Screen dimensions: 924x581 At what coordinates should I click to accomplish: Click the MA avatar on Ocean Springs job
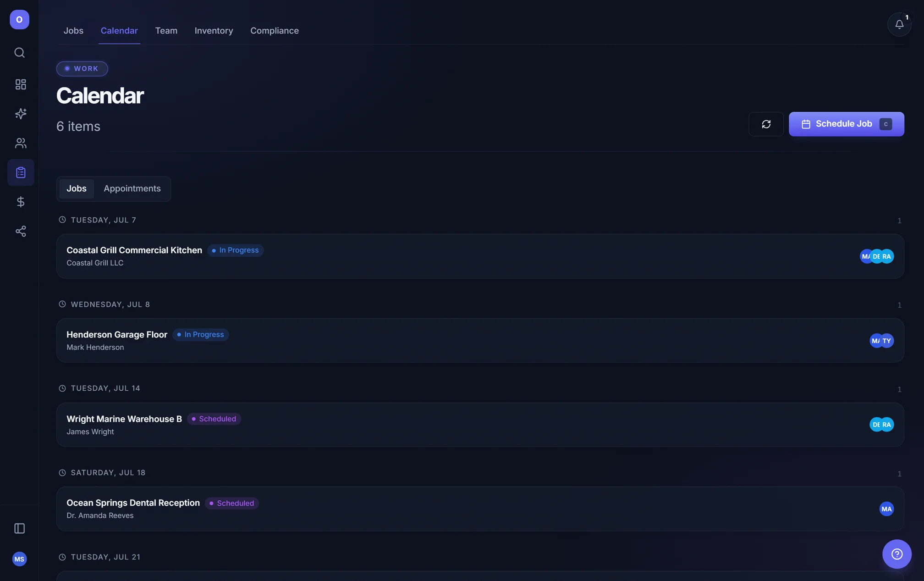click(886, 509)
